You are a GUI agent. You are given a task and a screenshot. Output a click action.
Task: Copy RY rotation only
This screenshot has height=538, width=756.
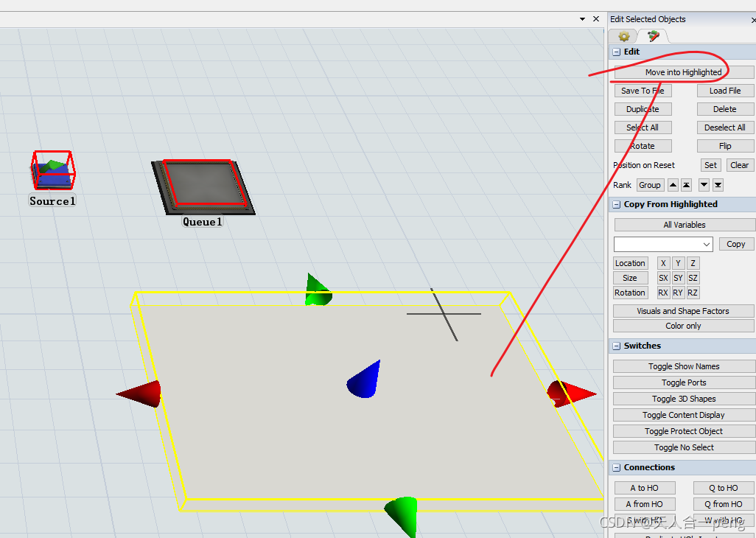(x=678, y=293)
